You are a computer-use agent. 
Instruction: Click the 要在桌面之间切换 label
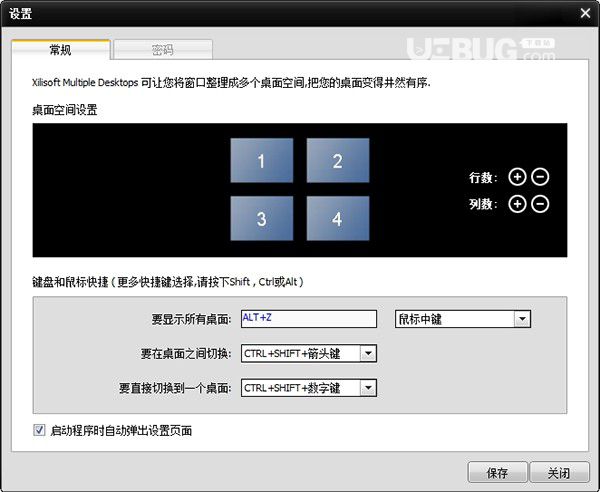point(186,354)
